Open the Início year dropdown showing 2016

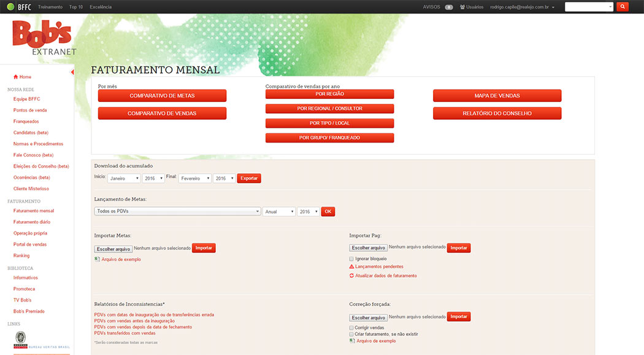click(153, 178)
